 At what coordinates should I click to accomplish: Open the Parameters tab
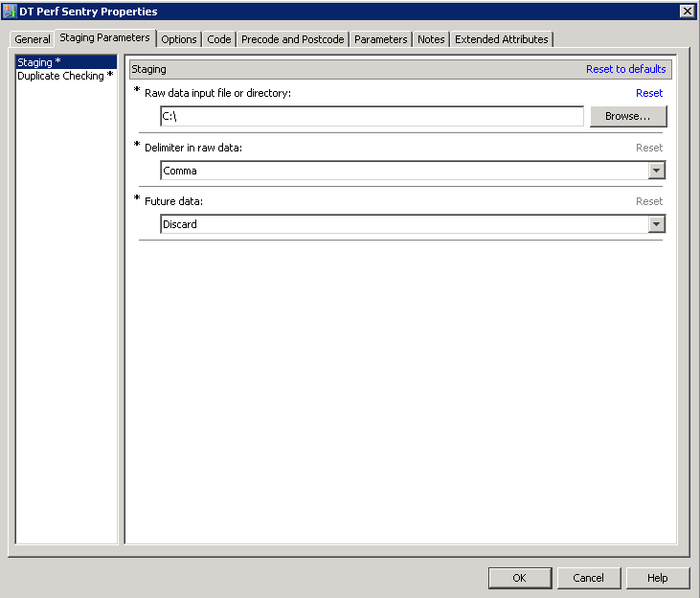pos(381,39)
